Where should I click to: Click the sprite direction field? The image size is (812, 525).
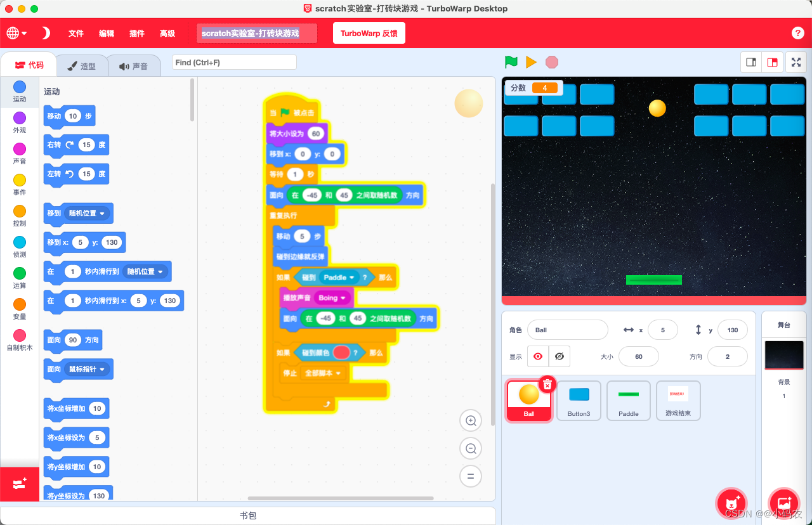coord(727,356)
